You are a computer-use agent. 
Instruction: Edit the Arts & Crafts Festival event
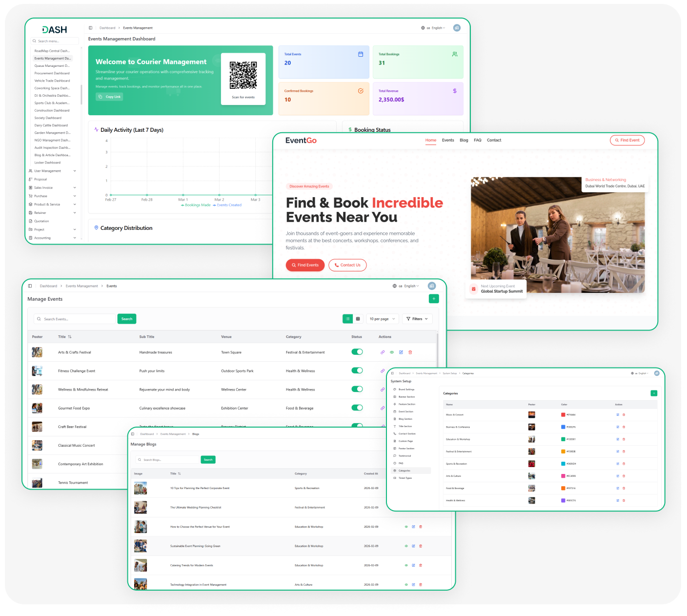click(x=401, y=352)
